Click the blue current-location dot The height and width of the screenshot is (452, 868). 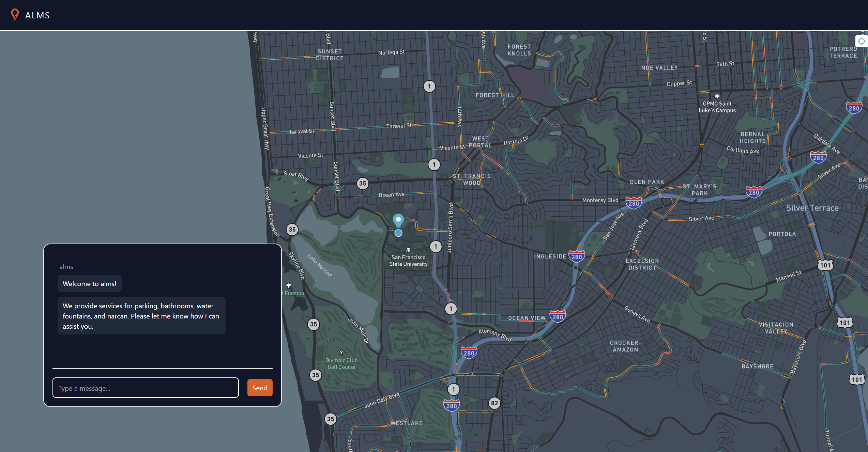pos(398,233)
